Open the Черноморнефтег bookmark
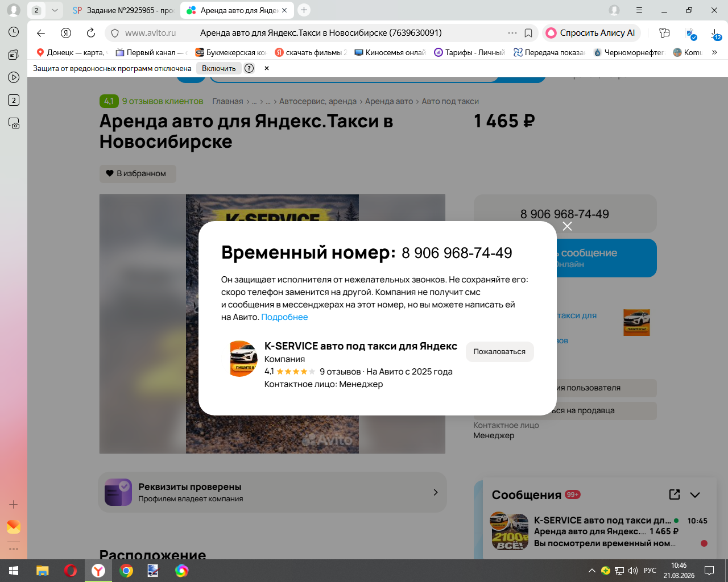The height and width of the screenshot is (582, 728). (x=630, y=52)
